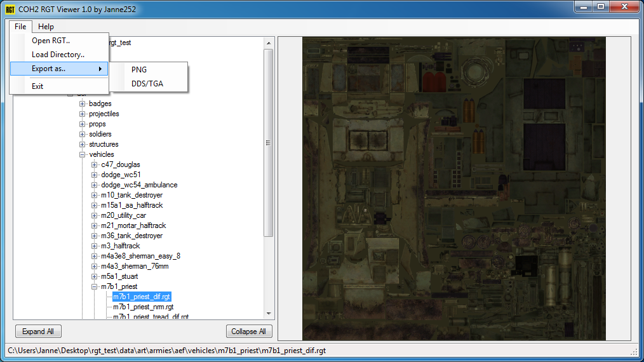
Task: Select m4a3e8_sherman_easy_8 in the tree
Action: (x=140, y=256)
